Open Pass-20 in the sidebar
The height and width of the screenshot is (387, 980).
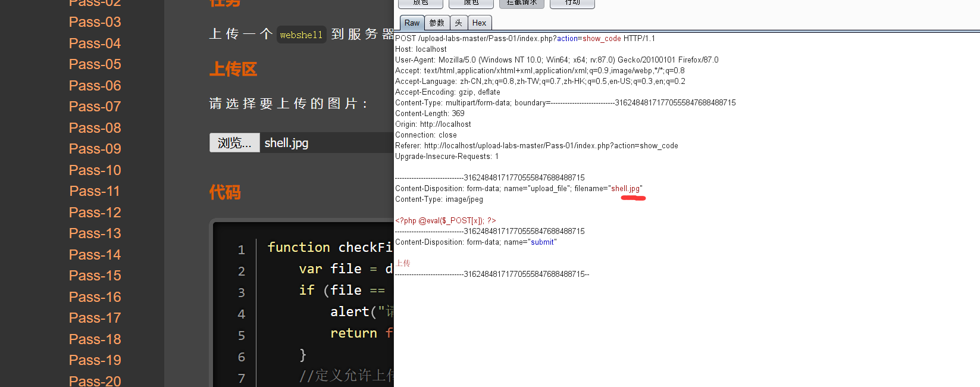coord(95,381)
